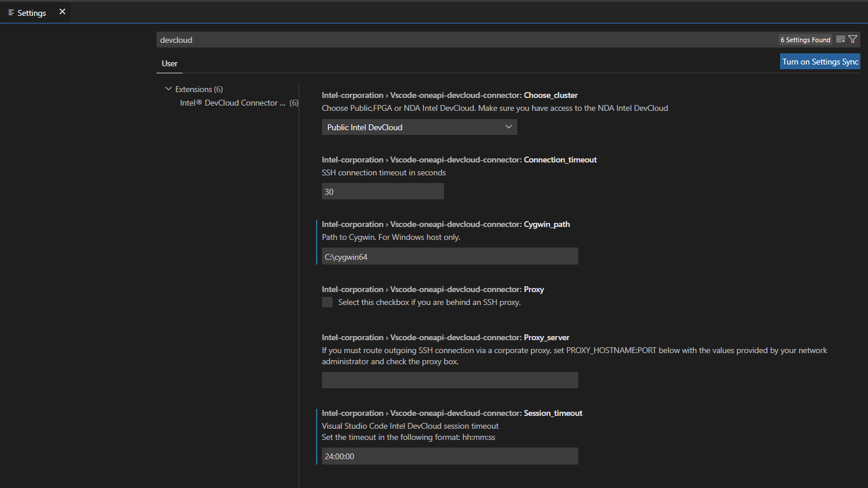Select the Extensions (6) tree label
Screen dimensions: 868x488
click(199, 89)
